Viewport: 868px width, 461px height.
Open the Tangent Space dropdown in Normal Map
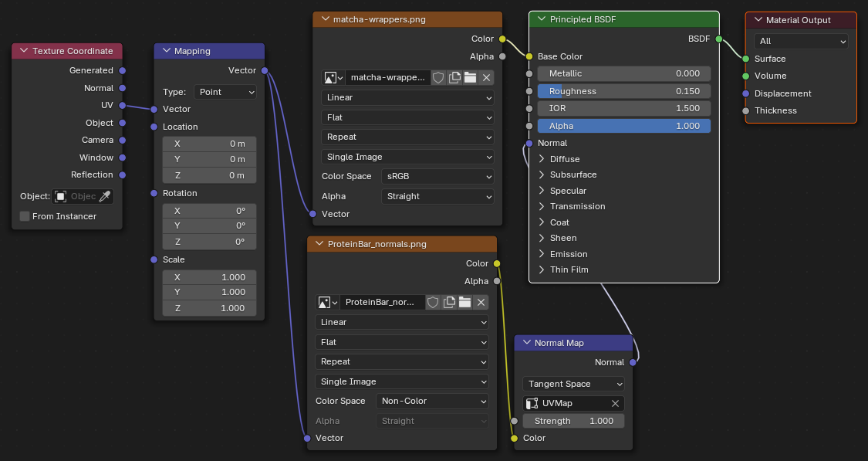(573, 384)
